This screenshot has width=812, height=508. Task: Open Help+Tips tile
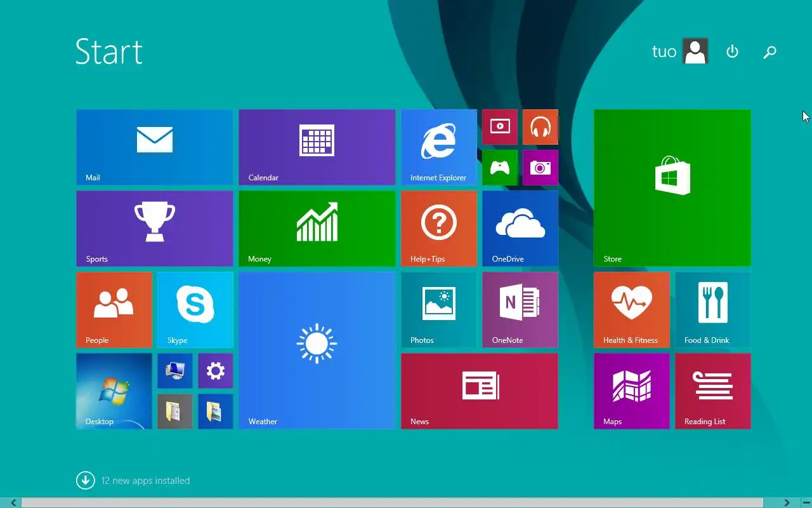pos(439,229)
